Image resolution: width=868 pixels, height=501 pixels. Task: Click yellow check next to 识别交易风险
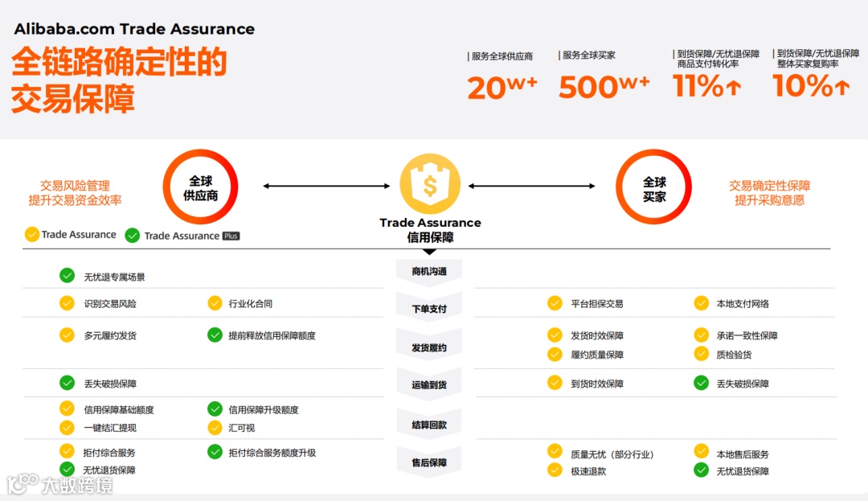(x=67, y=303)
